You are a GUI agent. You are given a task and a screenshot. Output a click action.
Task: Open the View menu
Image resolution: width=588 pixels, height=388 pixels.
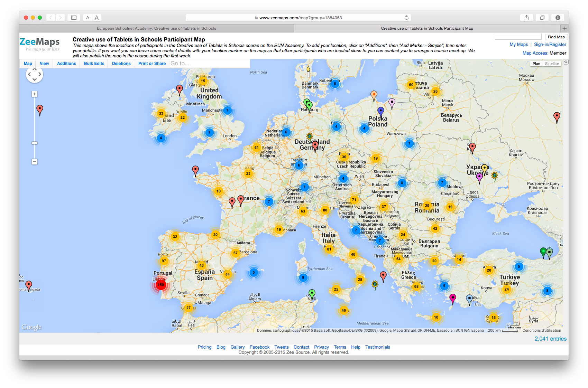pyautogui.click(x=44, y=64)
